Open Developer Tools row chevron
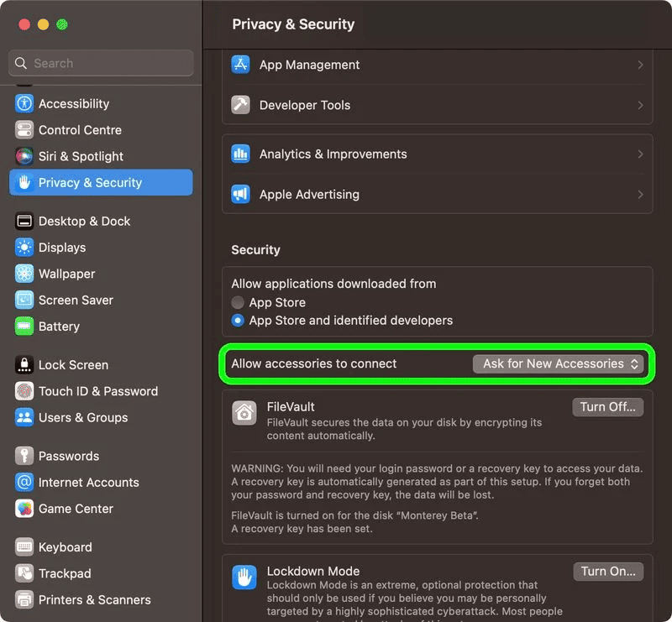The image size is (672, 622). 640,106
